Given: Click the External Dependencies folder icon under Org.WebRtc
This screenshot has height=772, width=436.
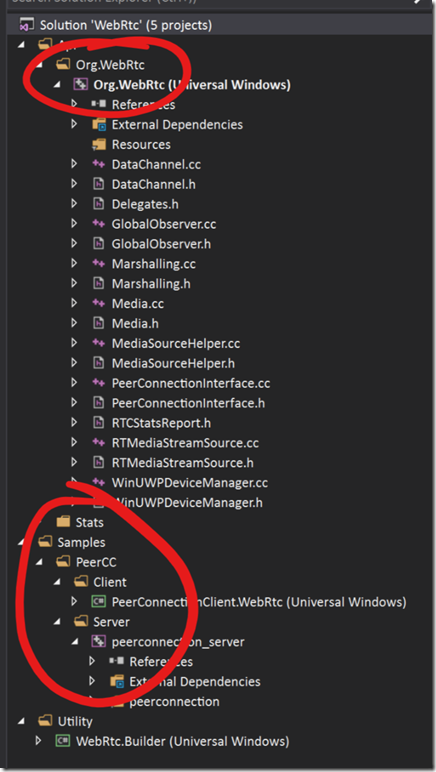Looking at the screenshot, I should point(99,125).
